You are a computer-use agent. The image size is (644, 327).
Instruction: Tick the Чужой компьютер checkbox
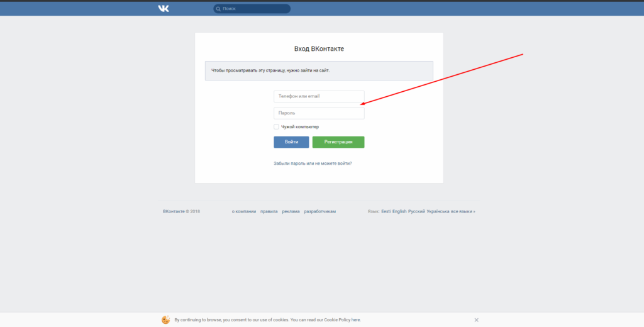click(x=277, y=127)
